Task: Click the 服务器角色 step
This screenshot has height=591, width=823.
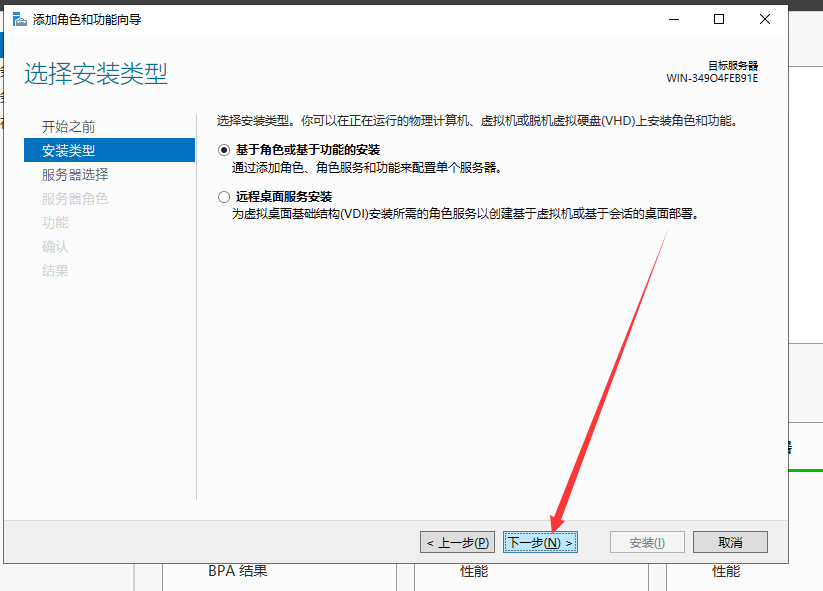Action: 74,199
